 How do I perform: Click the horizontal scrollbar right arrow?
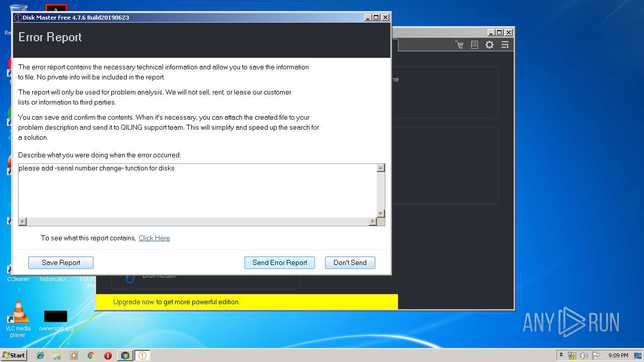click(373, 222)
